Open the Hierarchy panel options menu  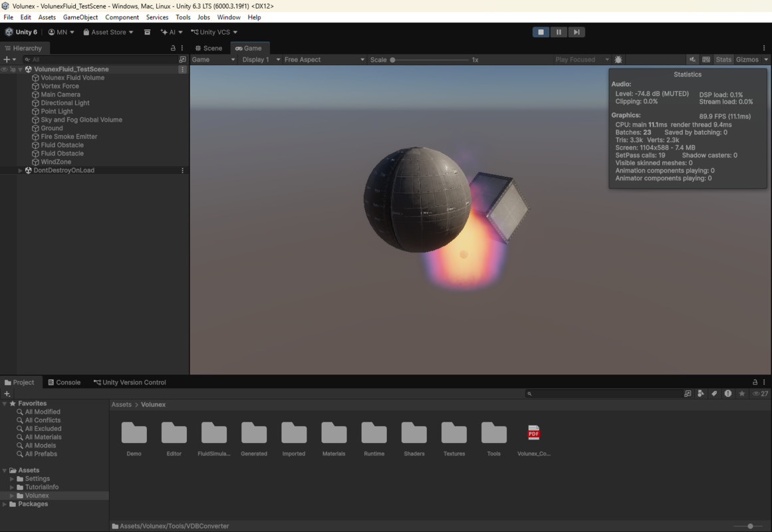182,49
